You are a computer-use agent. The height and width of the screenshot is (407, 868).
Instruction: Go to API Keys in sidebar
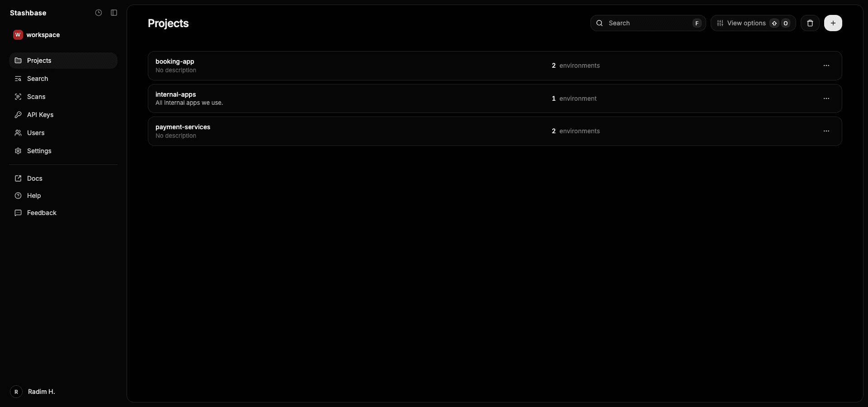(x=63, y=115)
